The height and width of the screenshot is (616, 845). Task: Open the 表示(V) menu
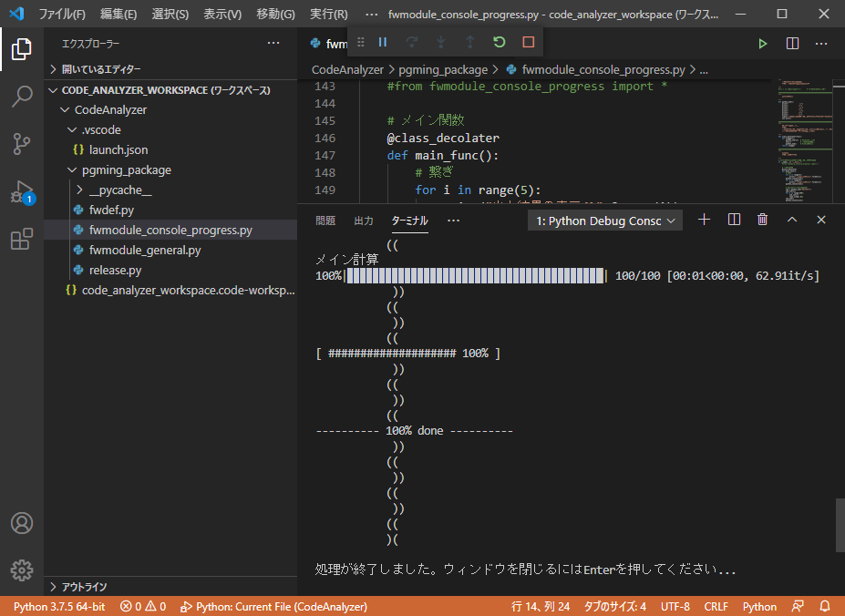coord(222,14)
